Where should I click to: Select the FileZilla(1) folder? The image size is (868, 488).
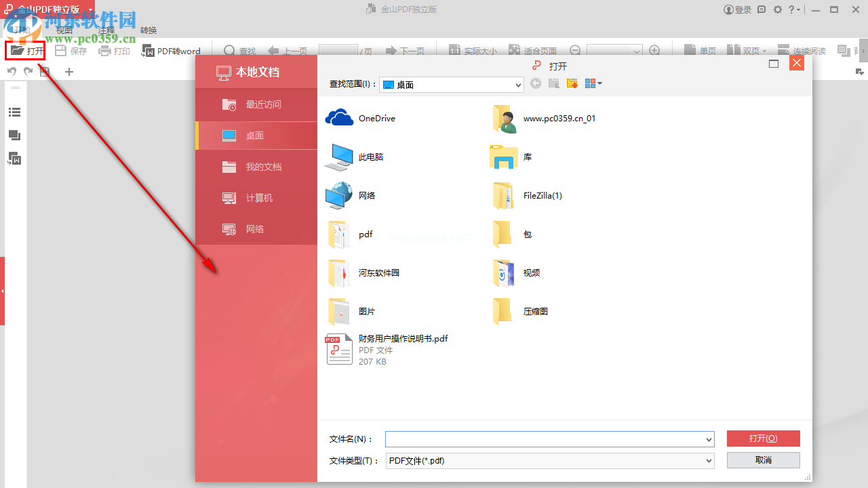click(x=527, y=195)
